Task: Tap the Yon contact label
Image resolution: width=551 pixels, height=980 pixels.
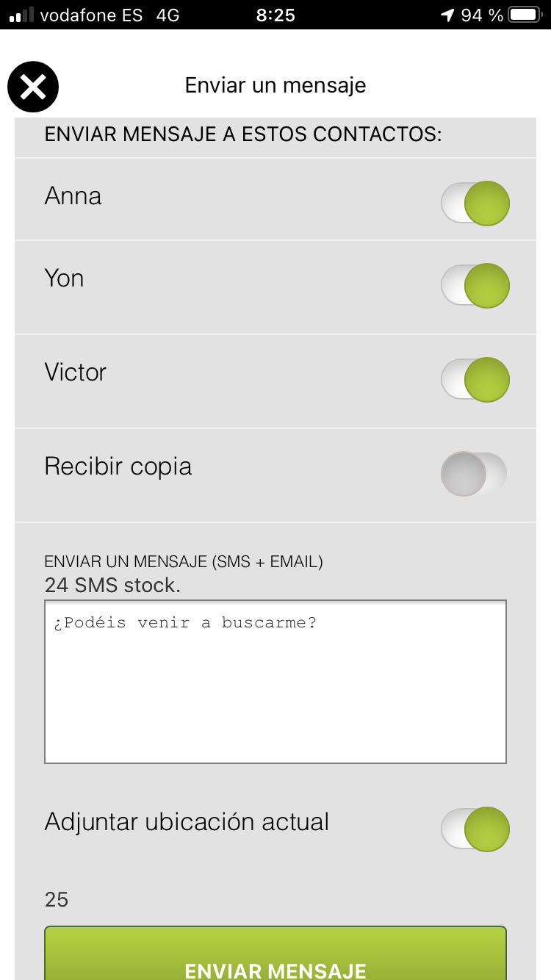Action: (64, 278)
